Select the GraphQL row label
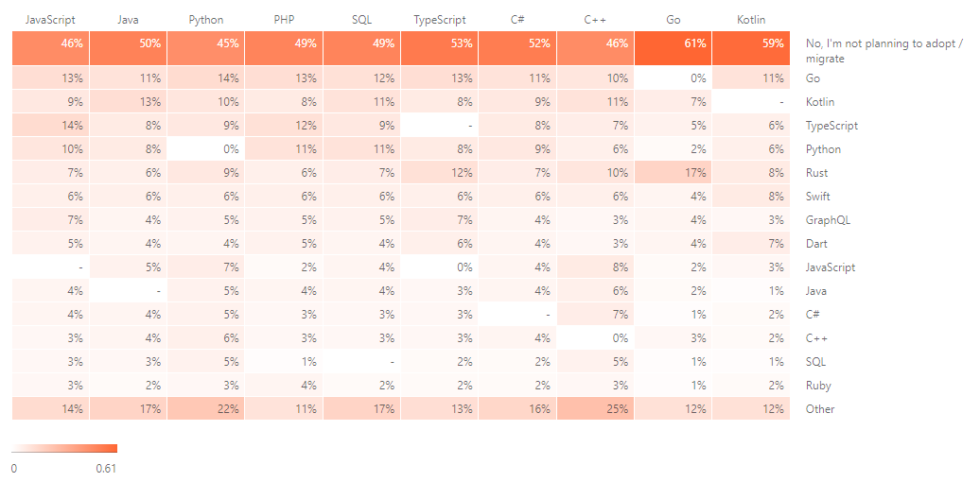The image size is (980, 482). pos(828,220)
